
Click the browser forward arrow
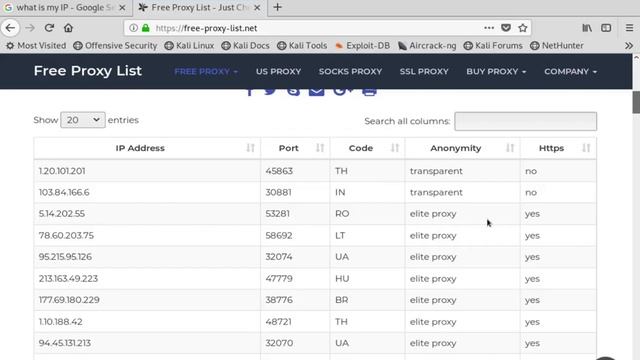point(30,28)
